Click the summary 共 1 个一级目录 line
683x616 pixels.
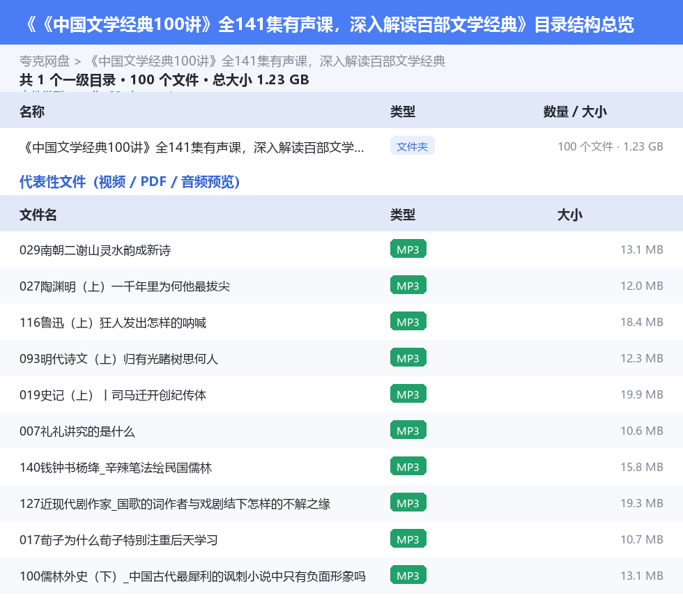click(x=164, y=79)
